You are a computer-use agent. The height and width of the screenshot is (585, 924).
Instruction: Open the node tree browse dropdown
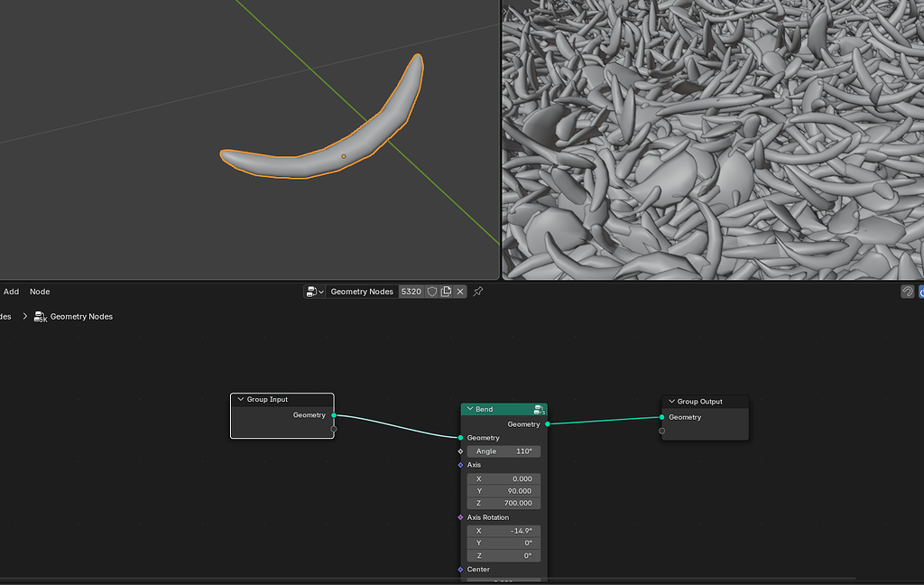point(315,292)
